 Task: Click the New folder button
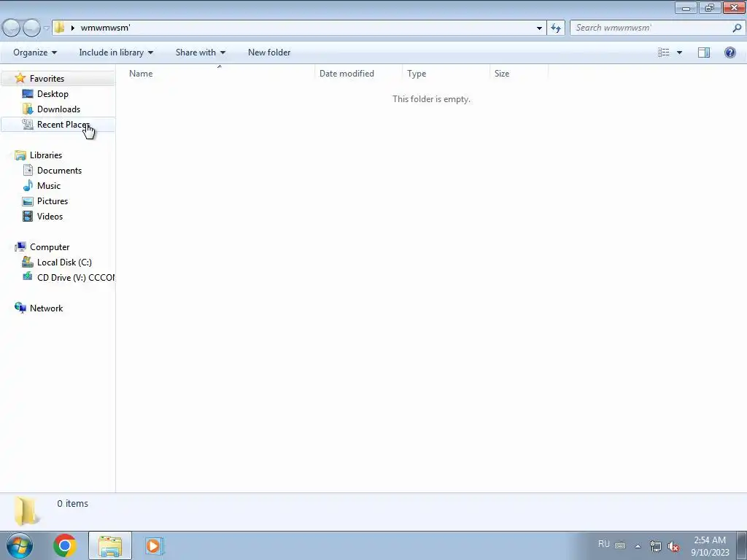coord(269,52)
